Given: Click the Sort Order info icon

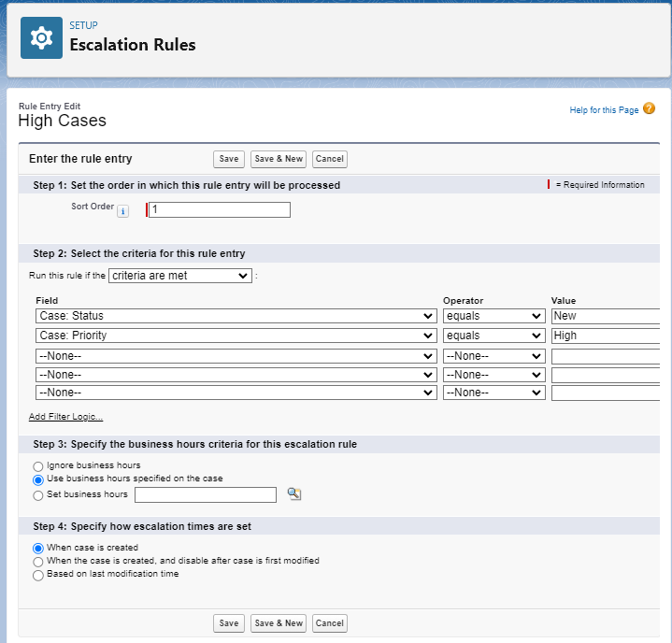Looking at the screenshot, I should pyautogui.click(x=123, y=211).
